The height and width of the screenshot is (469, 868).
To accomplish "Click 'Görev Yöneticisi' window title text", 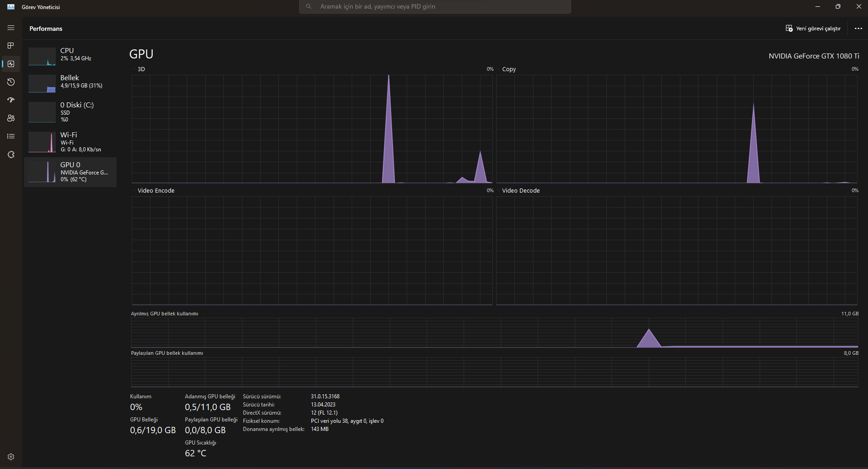I will click(41, 7).
